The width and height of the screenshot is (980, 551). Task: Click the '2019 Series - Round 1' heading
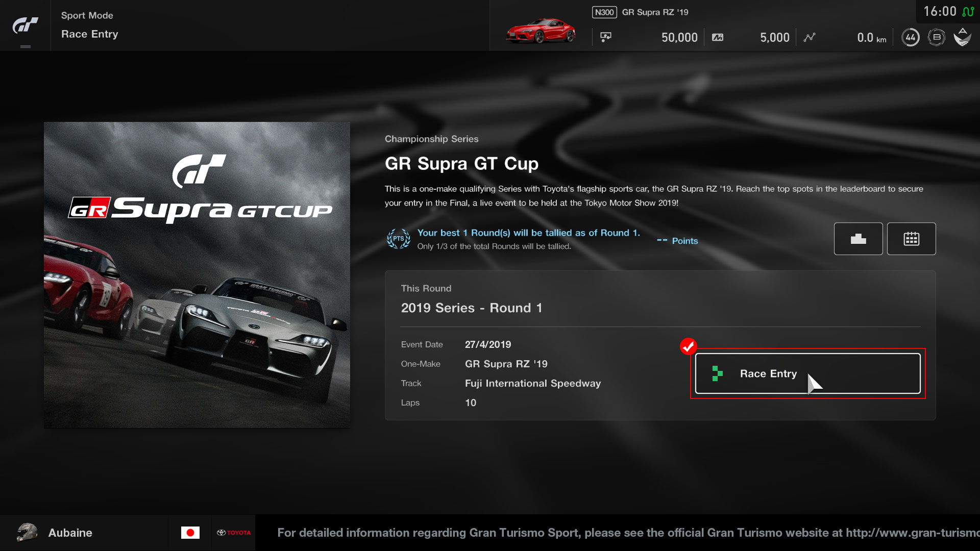click(472, 308)
